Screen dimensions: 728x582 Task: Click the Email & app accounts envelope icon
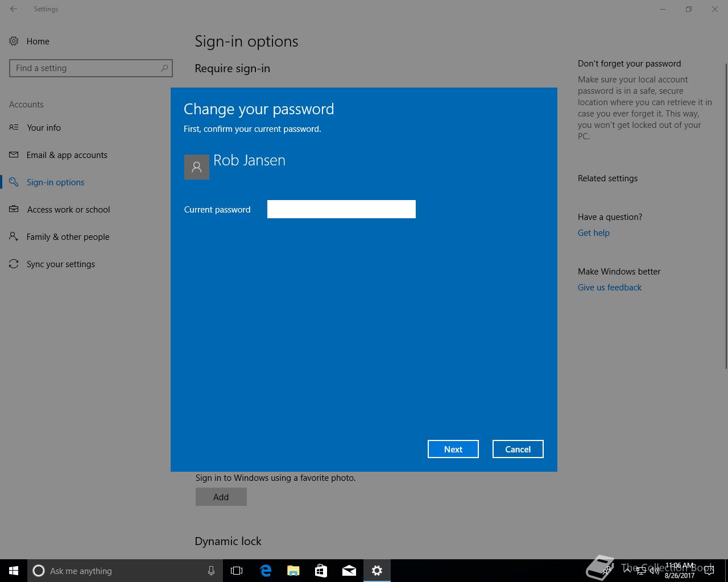click(x=14, y=155)
